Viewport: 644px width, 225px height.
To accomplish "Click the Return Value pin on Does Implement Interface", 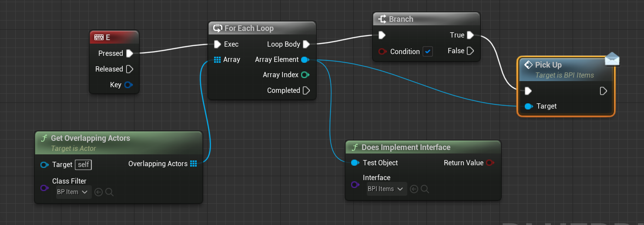I will click(x=490, y=163).
